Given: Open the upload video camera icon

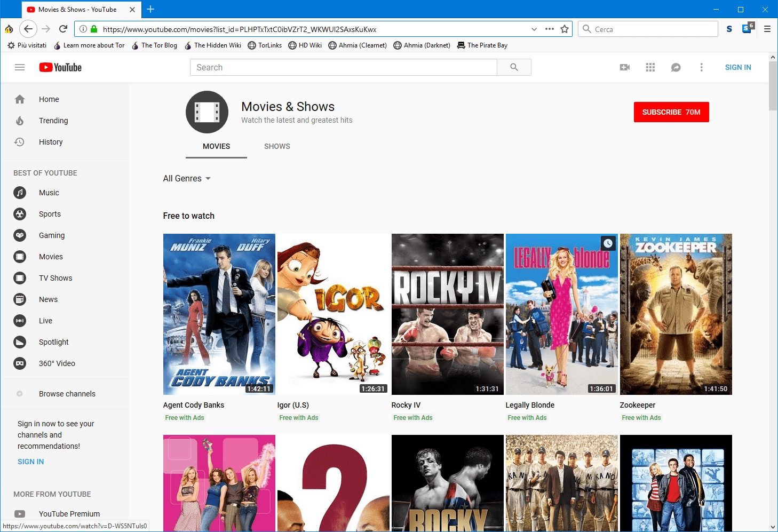Looking at the screenshot, I should (x=624, y=67).
